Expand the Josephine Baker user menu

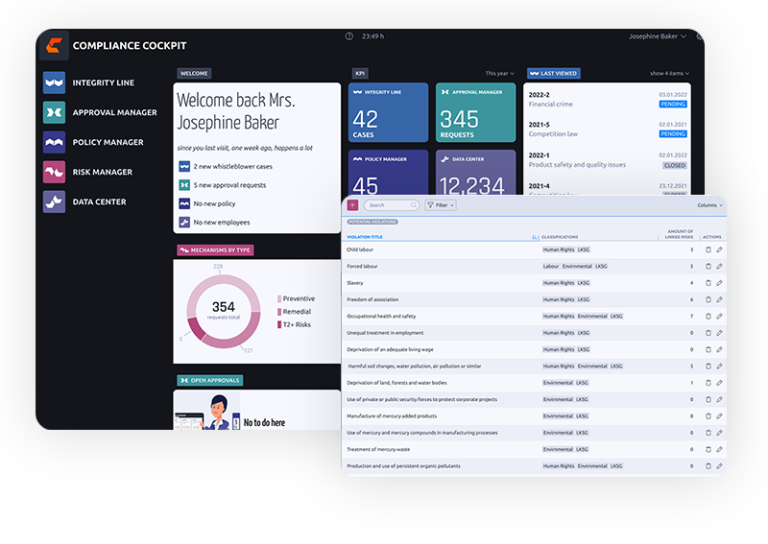[x=657, y=36]
